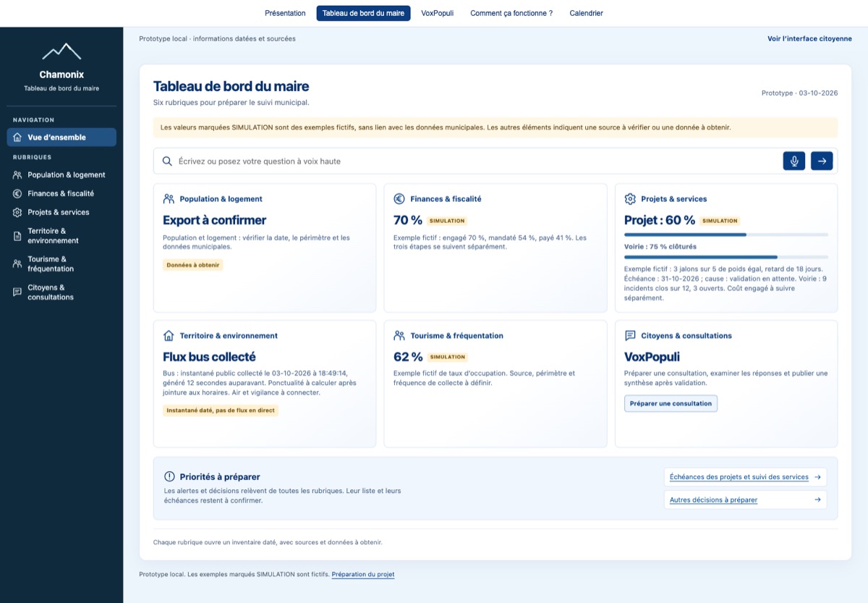Image resolution: width=868 pixels, height=603 pixels.
Task: Click the gear icon beside sidebar Projets & services
Action: (17, 212)
